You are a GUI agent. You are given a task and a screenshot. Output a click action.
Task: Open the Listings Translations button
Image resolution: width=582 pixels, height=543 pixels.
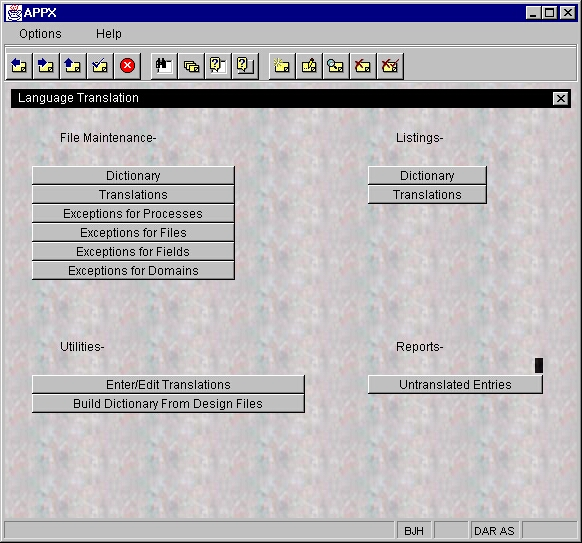click(x=427, y=194)
